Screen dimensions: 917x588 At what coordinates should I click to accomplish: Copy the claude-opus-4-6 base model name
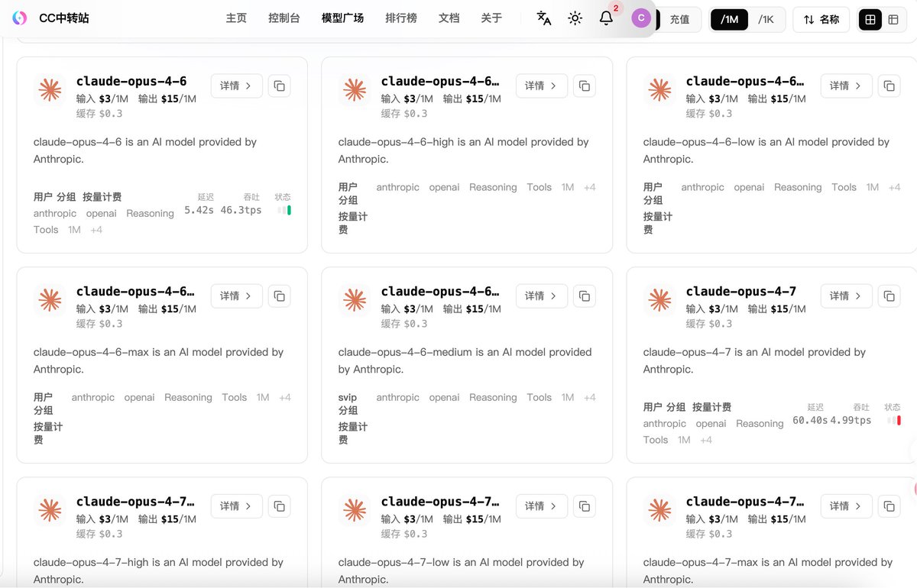tap(280, 86)
